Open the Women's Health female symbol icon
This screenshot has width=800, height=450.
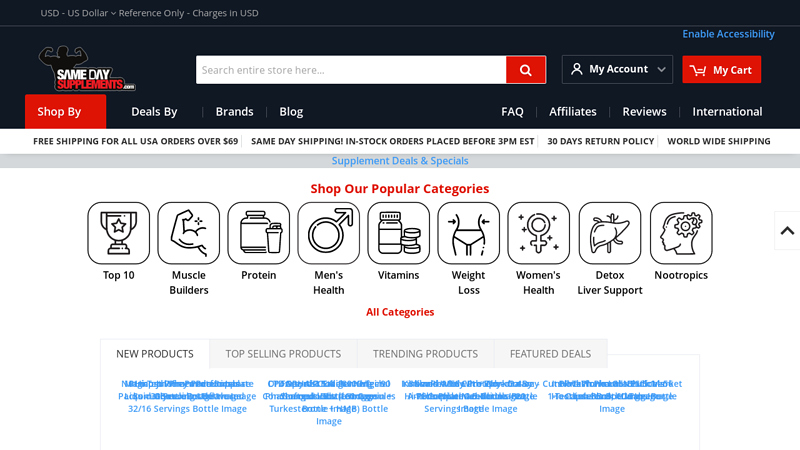tap(538, 233)
